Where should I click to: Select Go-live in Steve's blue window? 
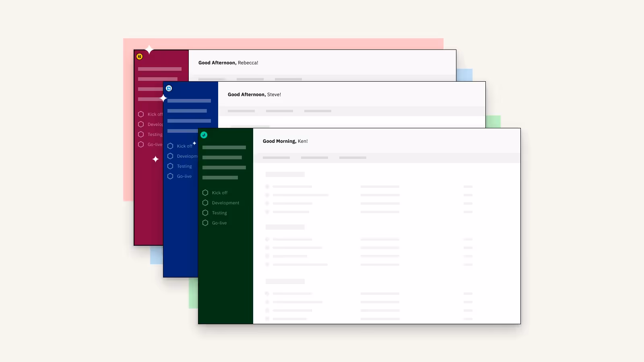point(184,176)
